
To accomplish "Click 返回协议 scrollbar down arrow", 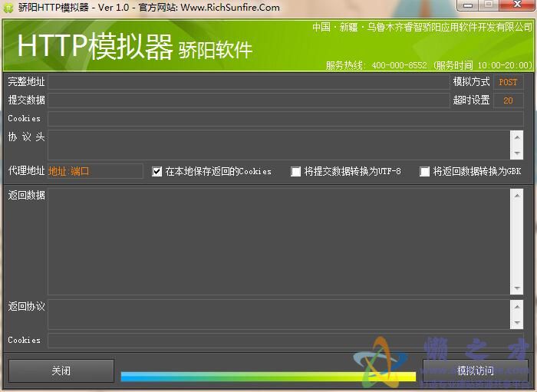I will 517,322.
